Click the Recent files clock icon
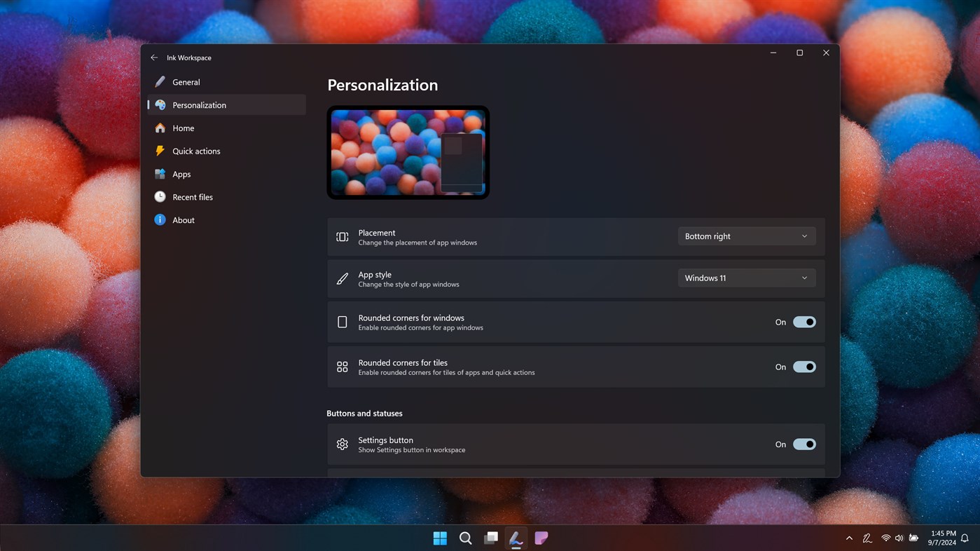Image resolution: width=980 pixels, height=551 pixels. click(x=160, y=197)
